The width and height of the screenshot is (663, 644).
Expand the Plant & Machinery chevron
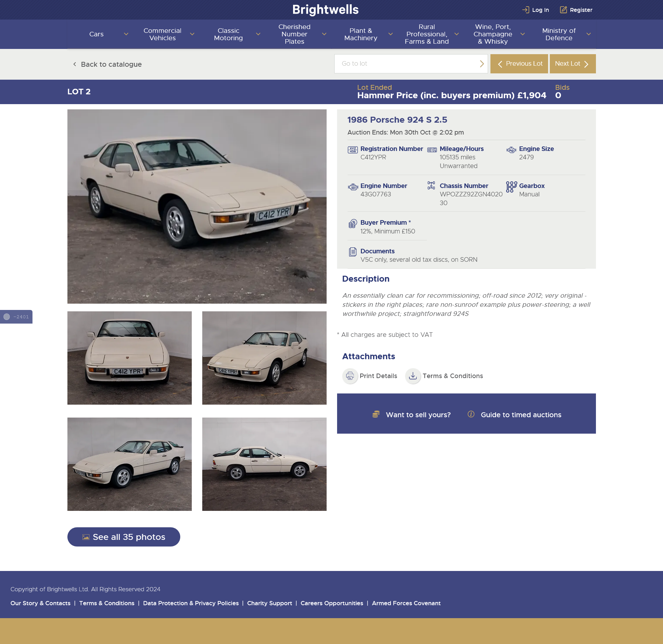pos(391,34)
